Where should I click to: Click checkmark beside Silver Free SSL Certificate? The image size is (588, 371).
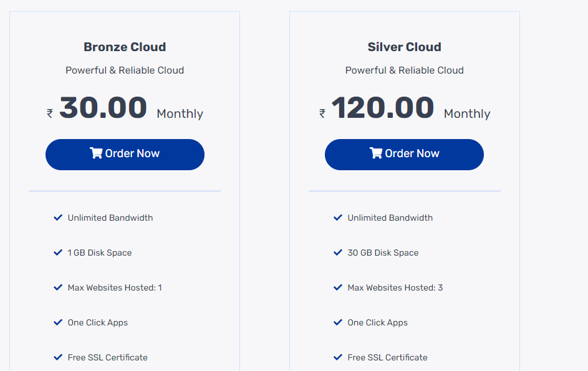pos(338,357)
